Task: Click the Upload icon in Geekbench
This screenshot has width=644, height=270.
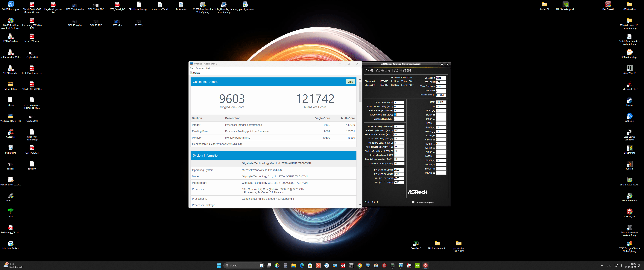Action: [x=191, y=73]
